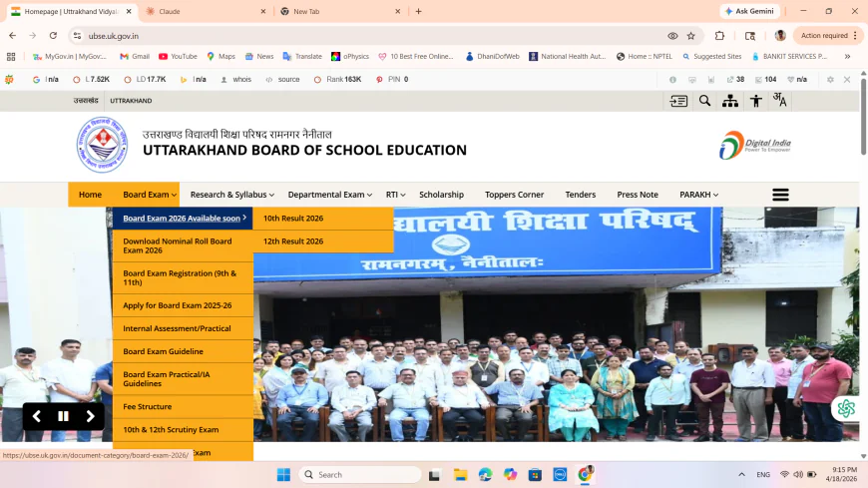The height and width of the screenshot is (488, 868).
Task: Expand the Departmental Exam dropdown
Action: pos(329,195)
